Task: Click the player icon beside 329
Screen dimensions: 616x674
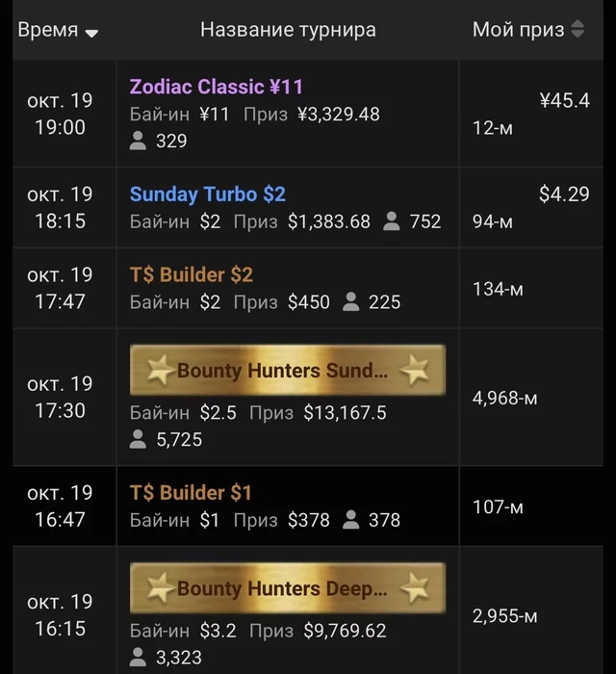Action: 139,142
